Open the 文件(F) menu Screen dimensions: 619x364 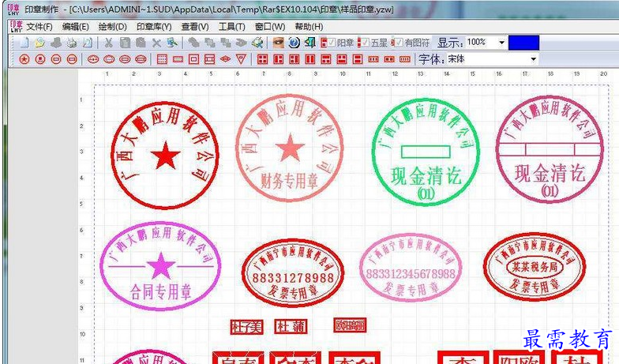coord(39,27)
